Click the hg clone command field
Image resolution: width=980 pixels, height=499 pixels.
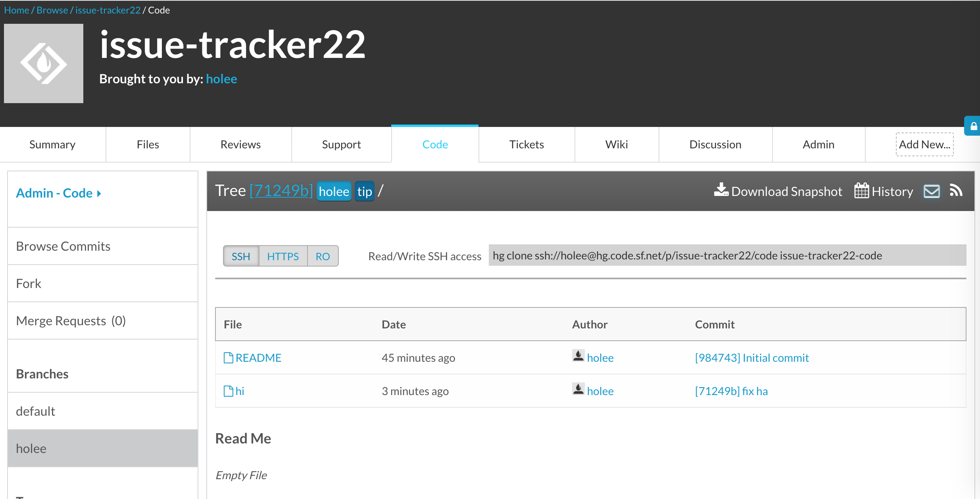[x=726, y=255]
